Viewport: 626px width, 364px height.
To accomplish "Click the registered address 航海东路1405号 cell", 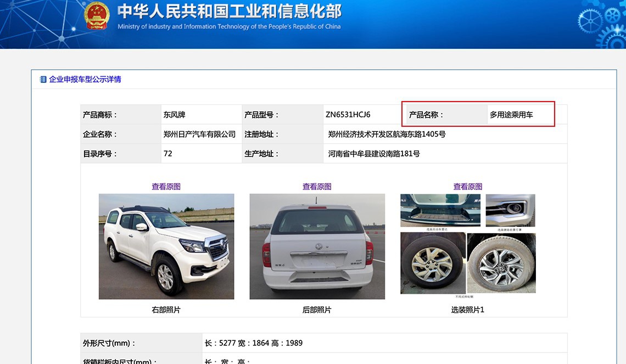I will coord(445,134).
